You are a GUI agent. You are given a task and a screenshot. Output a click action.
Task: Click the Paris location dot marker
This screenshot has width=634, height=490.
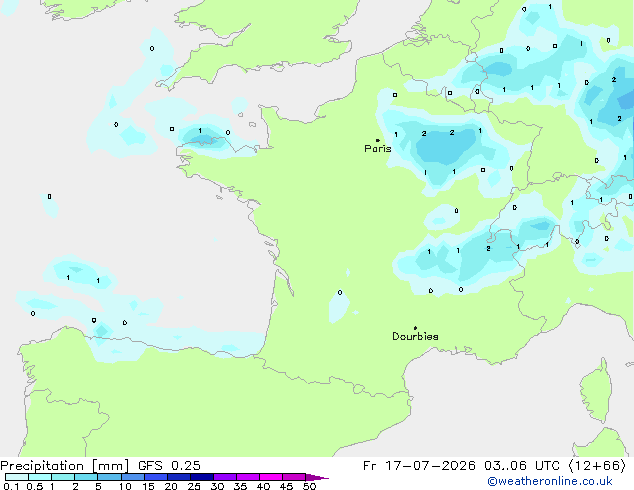378,140
